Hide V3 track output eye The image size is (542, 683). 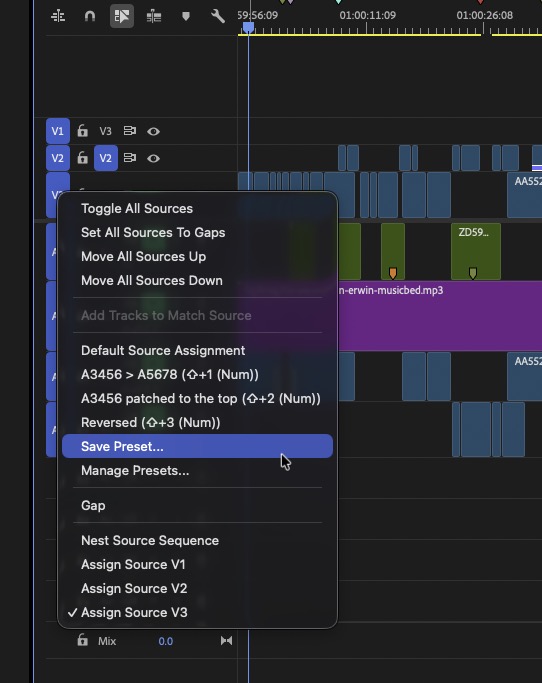coord(153,131)
